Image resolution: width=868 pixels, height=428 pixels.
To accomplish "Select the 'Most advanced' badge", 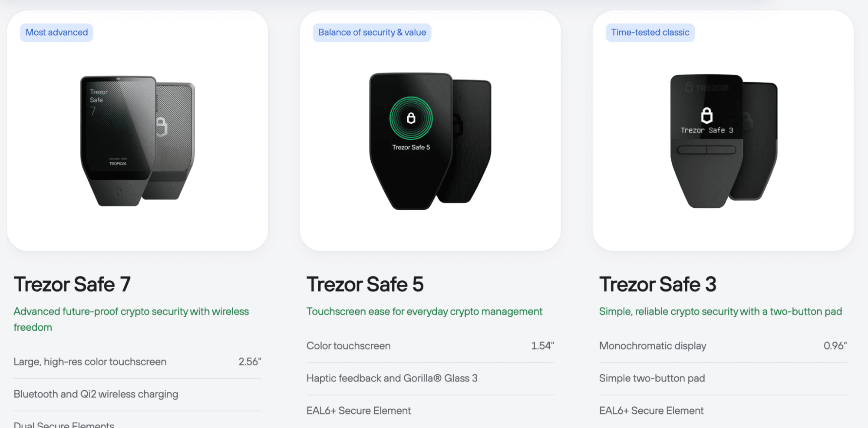I will pos(56,33).
